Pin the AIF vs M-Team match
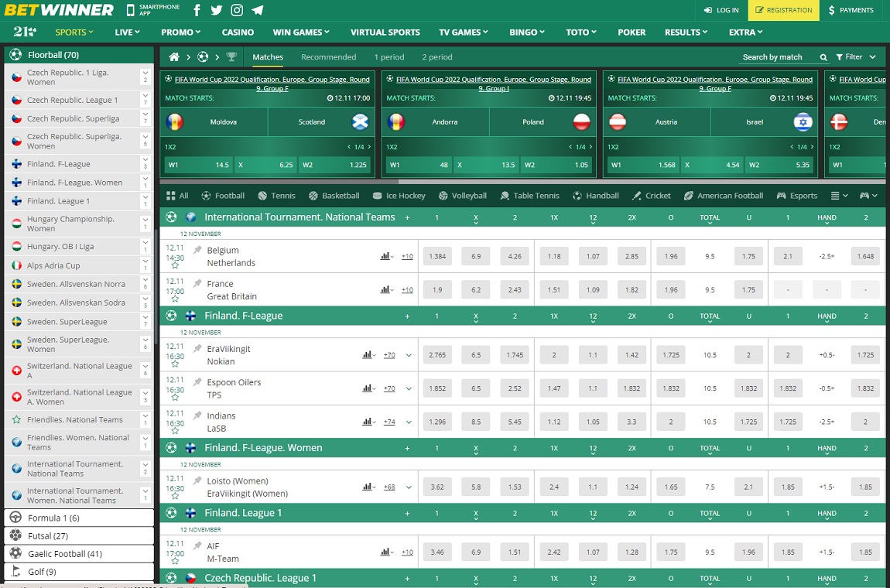The image size is (890, 588). [197, 545]
